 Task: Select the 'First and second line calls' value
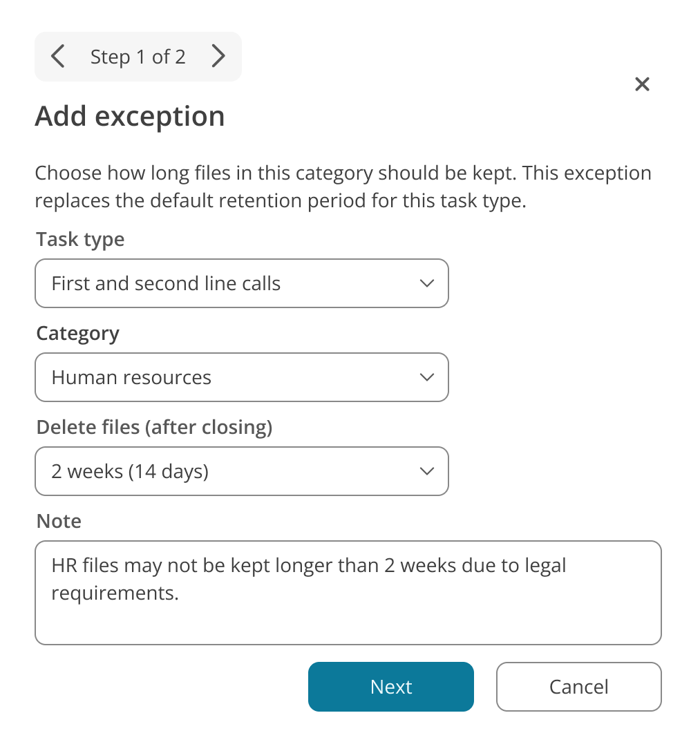pyautogui.click(x=166, y=283)
